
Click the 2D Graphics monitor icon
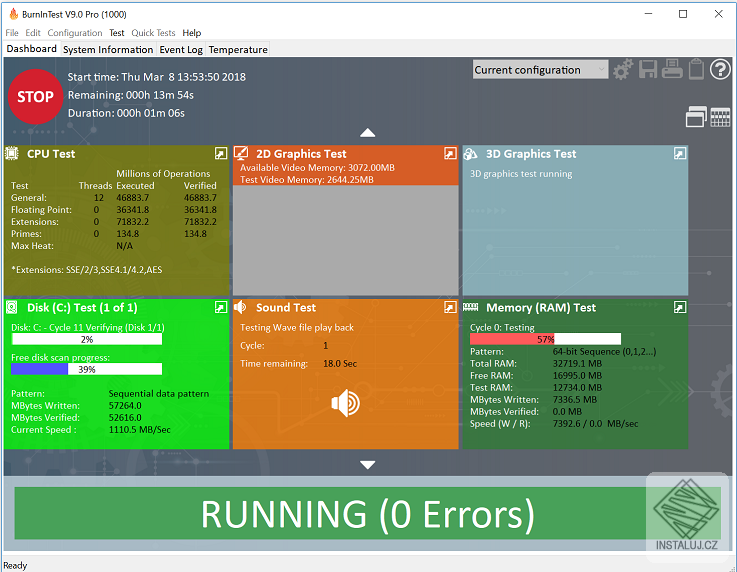[x=241, y=153]
